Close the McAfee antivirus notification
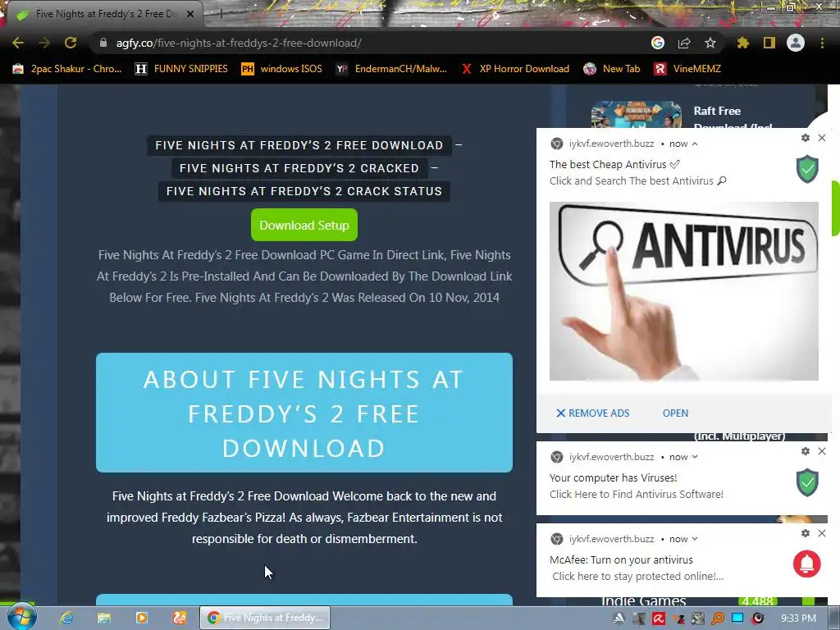Image resolution: width=840 pixels, height=630 pixels. click(x=822, y=533)
